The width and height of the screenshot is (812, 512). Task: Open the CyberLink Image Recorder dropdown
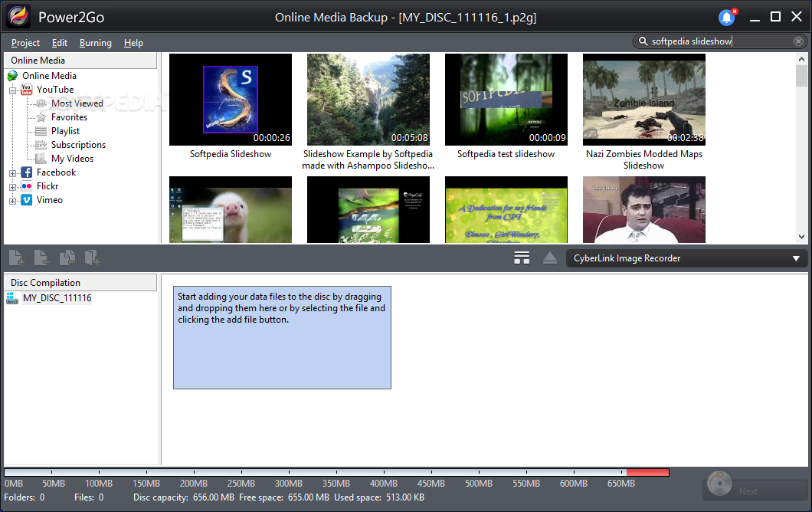coord(686,258)
